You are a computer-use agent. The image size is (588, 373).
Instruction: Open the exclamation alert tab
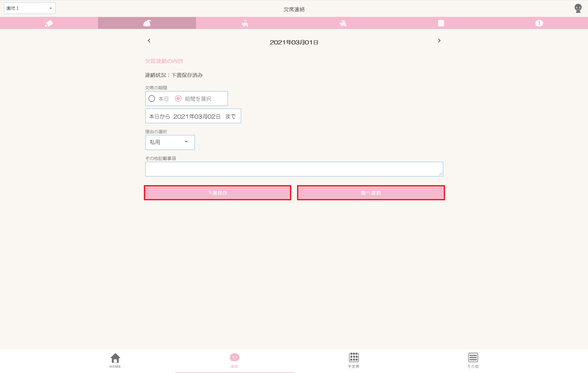pyautogui.click(x=539, y=23)
